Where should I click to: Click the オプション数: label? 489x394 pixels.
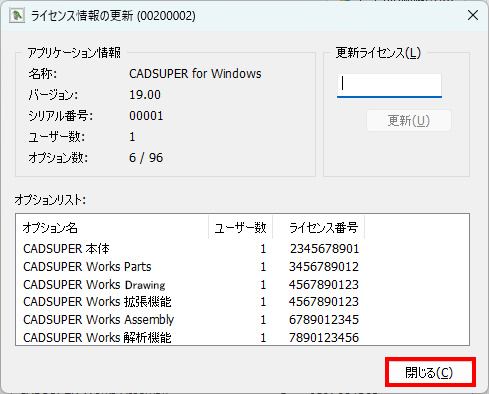point(58,158)
